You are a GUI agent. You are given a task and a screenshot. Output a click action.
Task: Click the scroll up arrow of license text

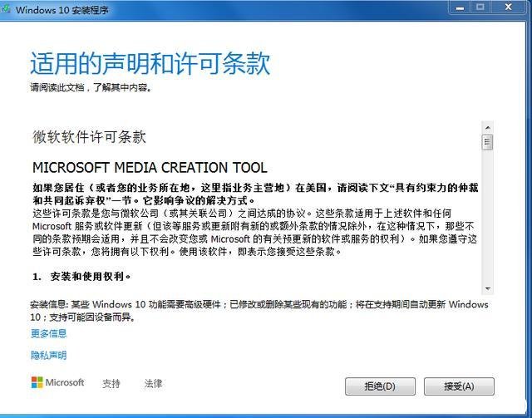tap(488, 128)
